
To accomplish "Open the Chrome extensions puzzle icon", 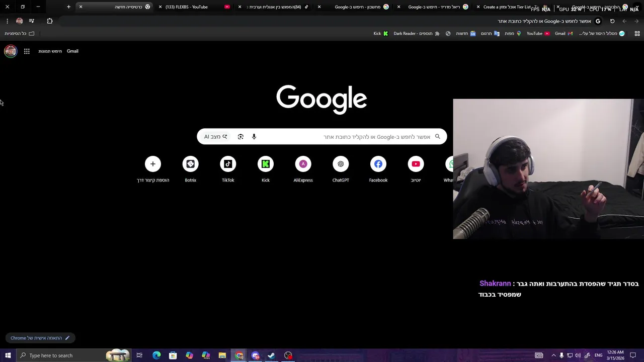I will point(49,21).
